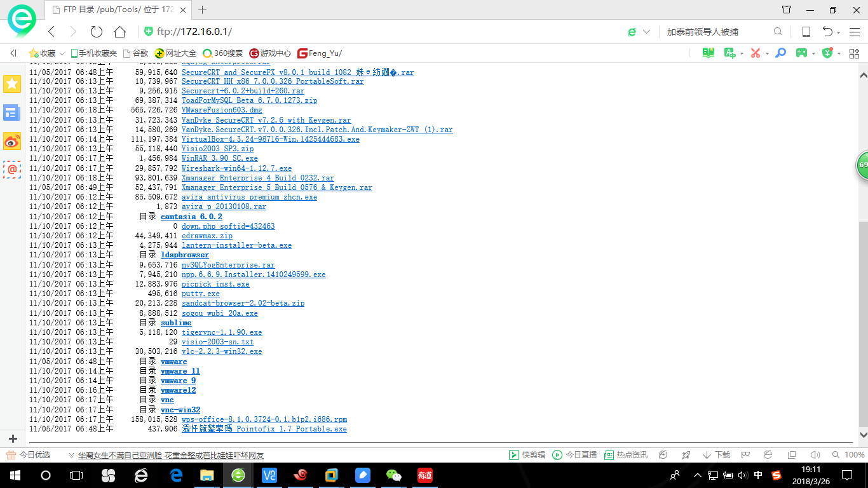Open the browser home page icon
Viewport: 868px width, 488px height.
pyautogui.click(x=119, y=32)
